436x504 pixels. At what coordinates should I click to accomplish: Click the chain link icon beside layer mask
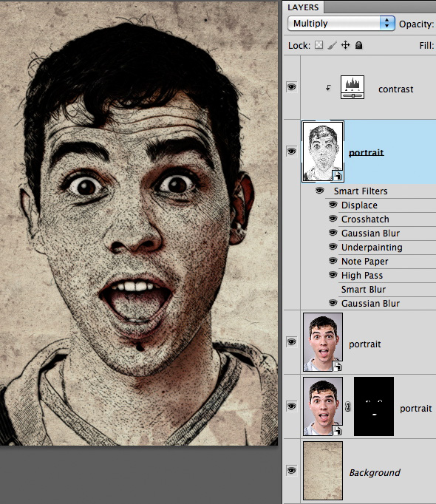point(347,407)
